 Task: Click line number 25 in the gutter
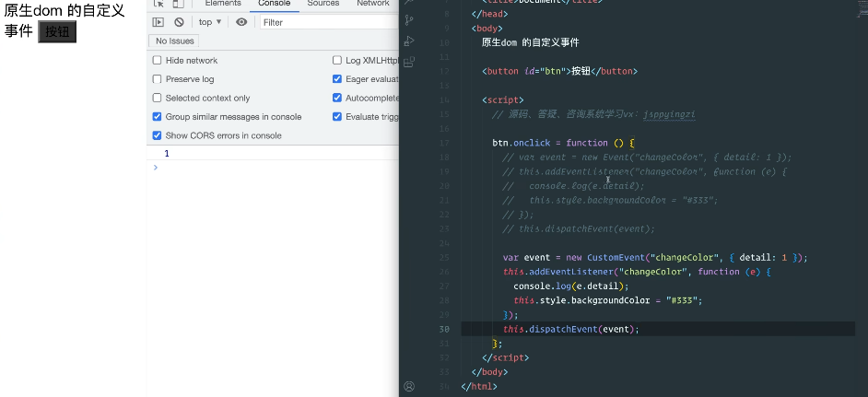tap(444, 258)
